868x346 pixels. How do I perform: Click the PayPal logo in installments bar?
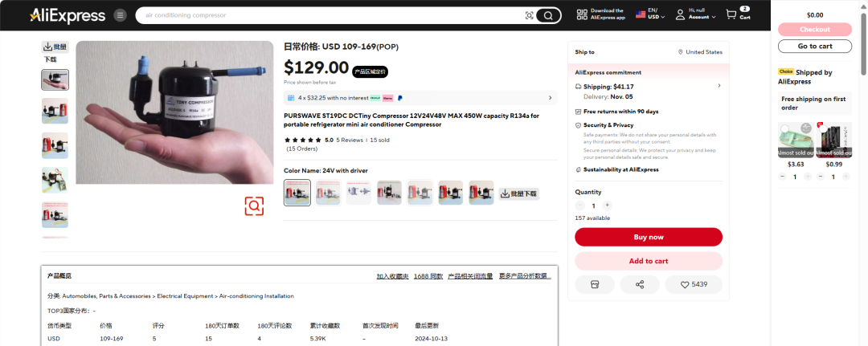(x=400, y=98)
